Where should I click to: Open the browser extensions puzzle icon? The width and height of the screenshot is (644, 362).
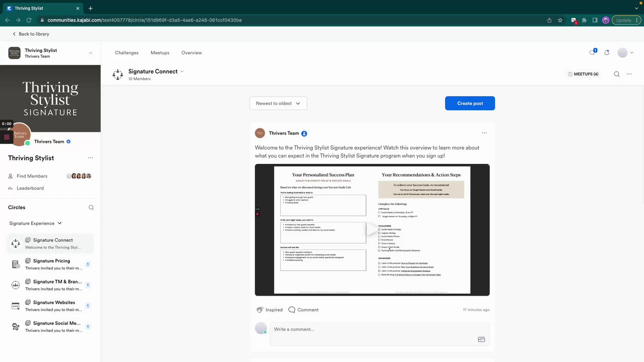pyautogui.click(x=584, y=20)
